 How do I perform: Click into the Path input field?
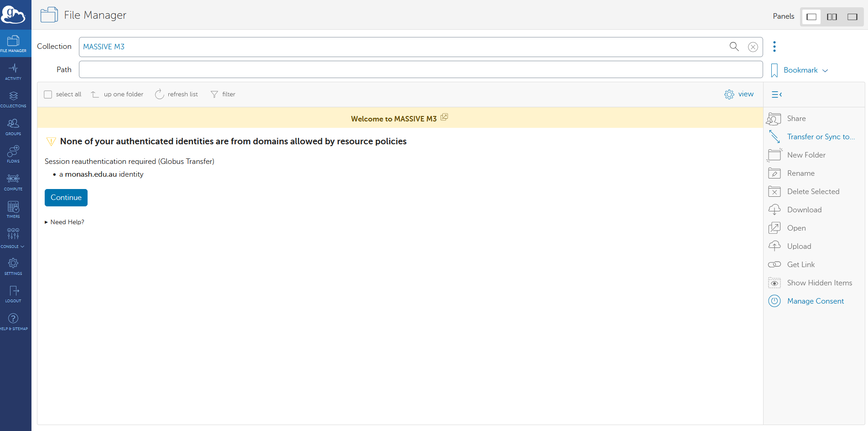coord(420,69)
